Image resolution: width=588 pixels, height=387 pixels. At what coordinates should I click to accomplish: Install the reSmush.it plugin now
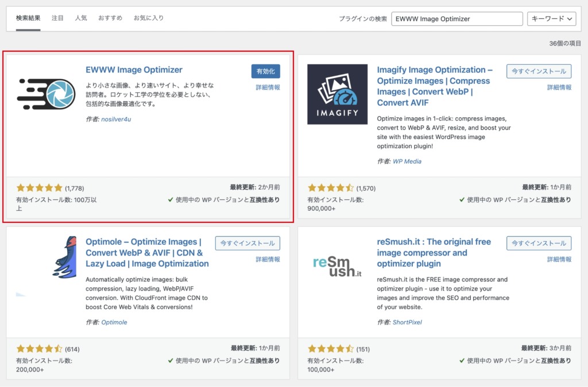[539, 243]
